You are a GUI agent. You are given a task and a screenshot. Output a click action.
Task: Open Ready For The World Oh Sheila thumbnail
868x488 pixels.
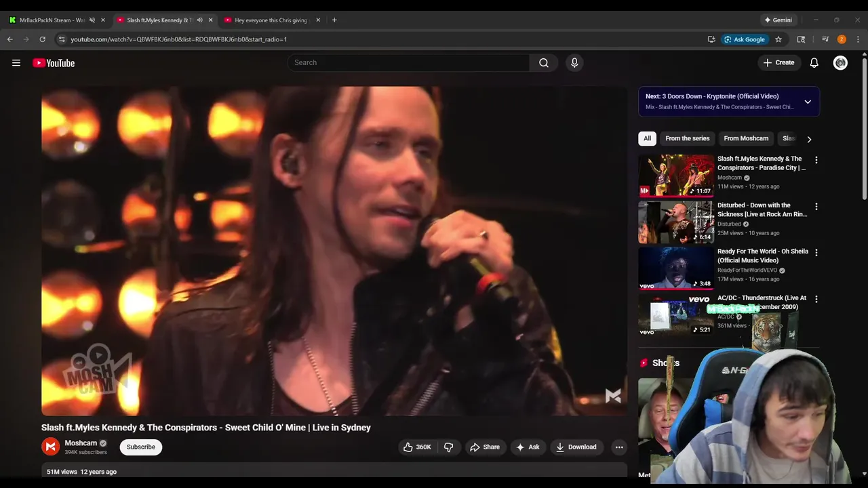point(676,268)
